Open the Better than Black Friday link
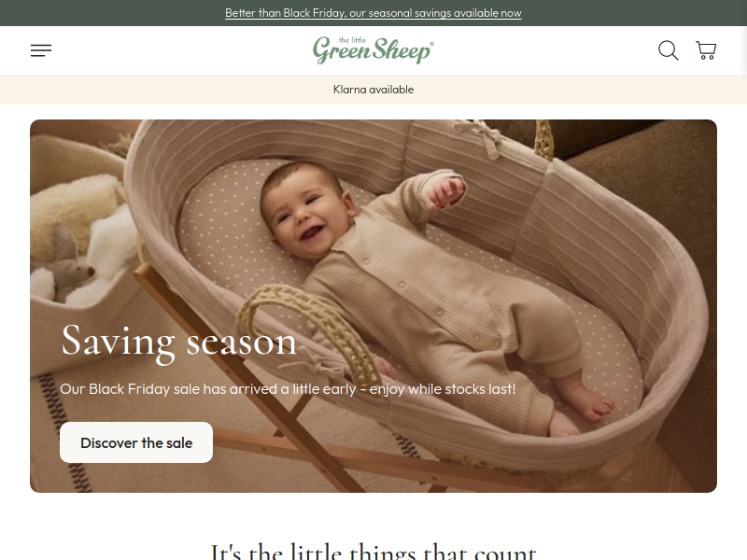 [x=373, y=13]
